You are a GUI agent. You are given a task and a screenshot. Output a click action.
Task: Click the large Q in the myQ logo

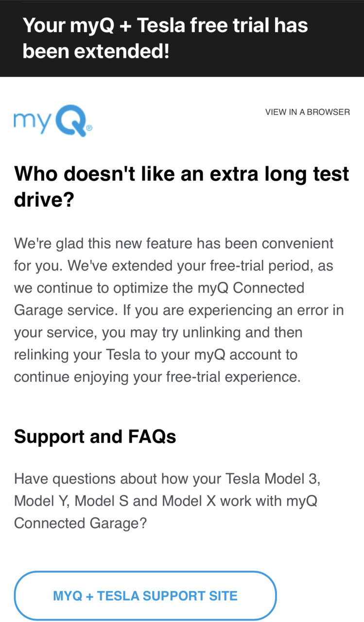pyautogui.click(x=70, y=120)
